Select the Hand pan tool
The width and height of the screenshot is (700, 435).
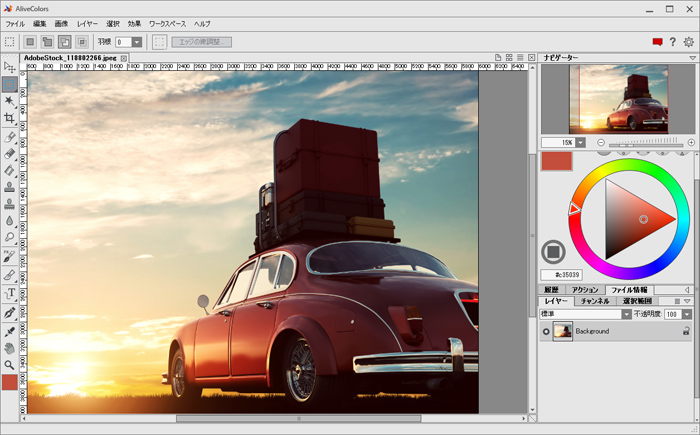[x=9, y=348]
